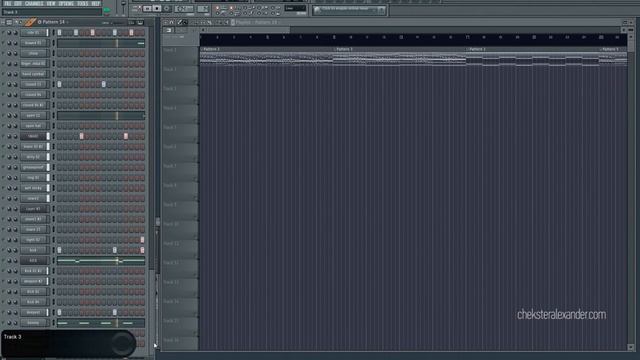Toggle the first step of the china row
Image resolution: width=640 pixels, height=360 pixels.
(x=60, y=53)
